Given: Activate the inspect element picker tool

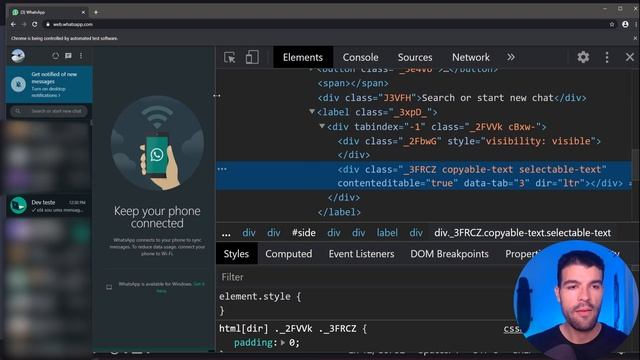Looking at the screenshot, I should (230, 57).
